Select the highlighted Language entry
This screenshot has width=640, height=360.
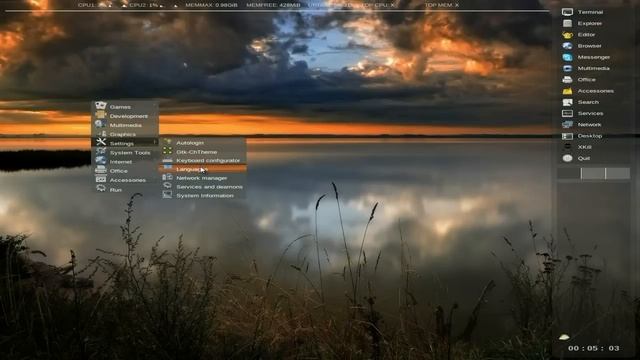[203, 169]
